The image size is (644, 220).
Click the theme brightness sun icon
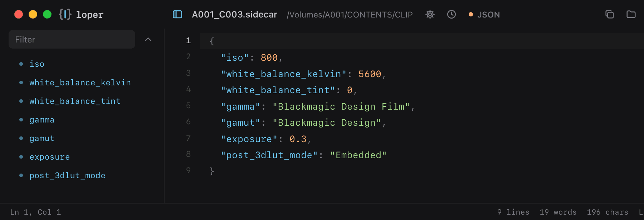pos(430,14)
